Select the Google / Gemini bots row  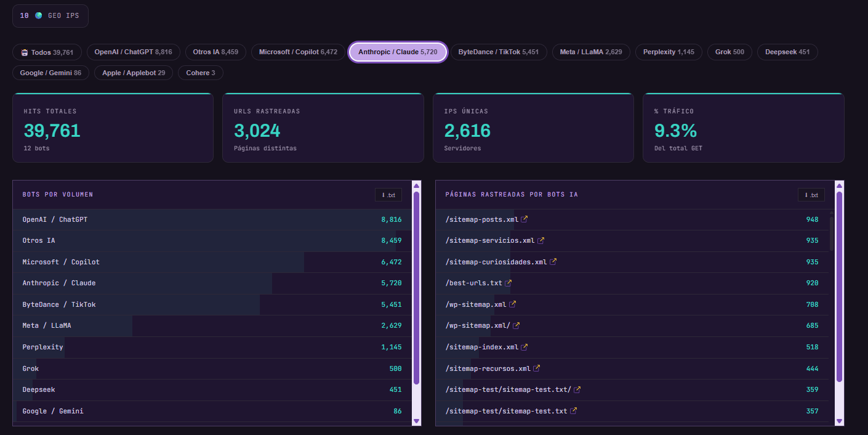point(212,411)
